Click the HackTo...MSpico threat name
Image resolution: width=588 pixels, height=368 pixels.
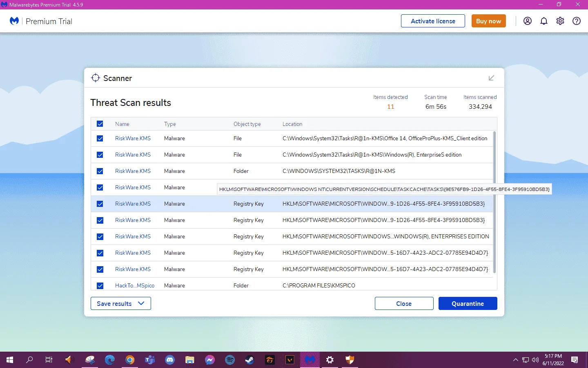(135, 285)
